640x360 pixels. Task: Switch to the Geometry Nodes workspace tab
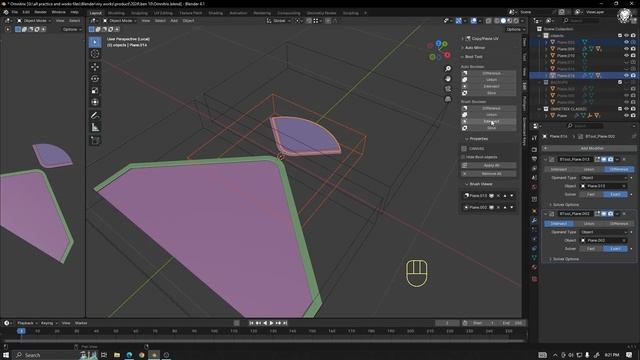pos(321,13)
